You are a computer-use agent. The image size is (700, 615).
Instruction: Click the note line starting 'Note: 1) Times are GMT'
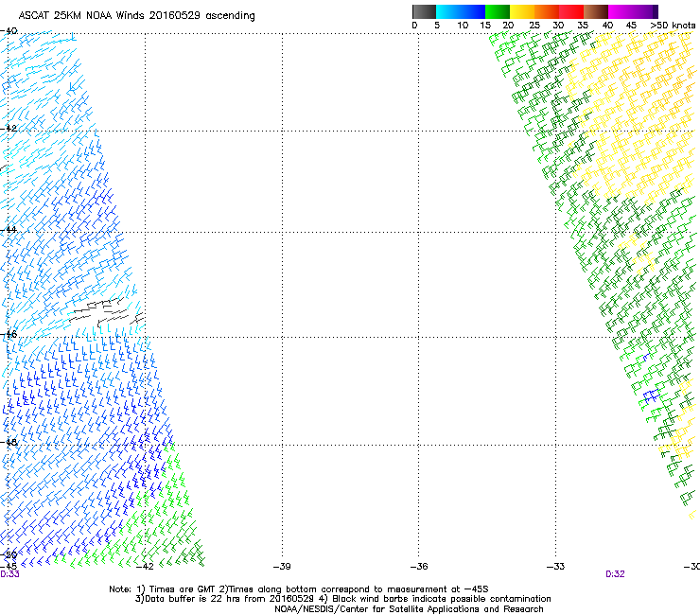[x=299, y=589]
